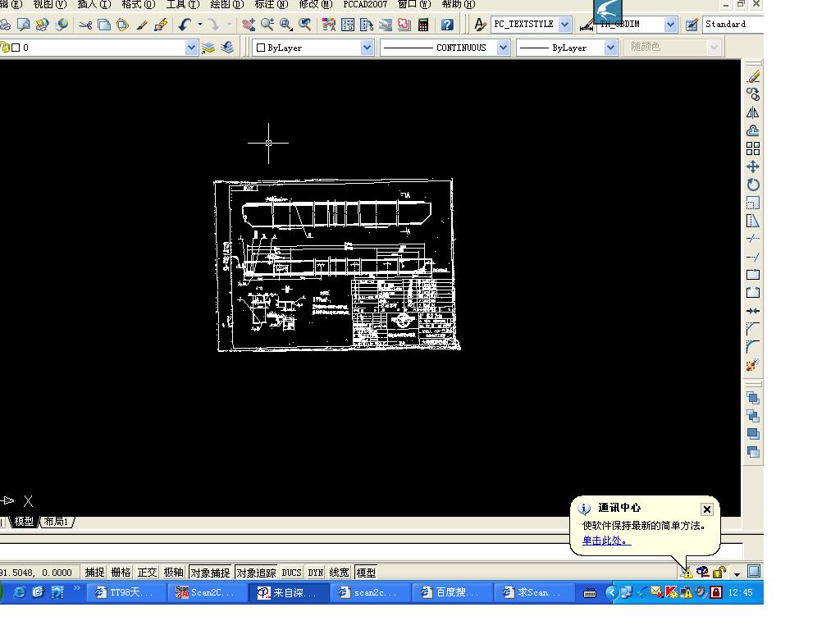Switch to the 布局1 layout tab
The image size is (840, 630).
[57, 522]
